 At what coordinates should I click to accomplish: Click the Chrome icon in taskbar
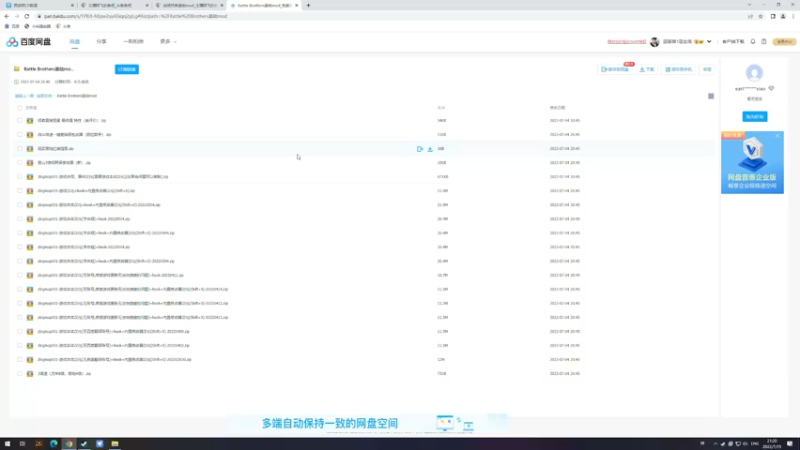pyautogui.click(x=69, y=444)
